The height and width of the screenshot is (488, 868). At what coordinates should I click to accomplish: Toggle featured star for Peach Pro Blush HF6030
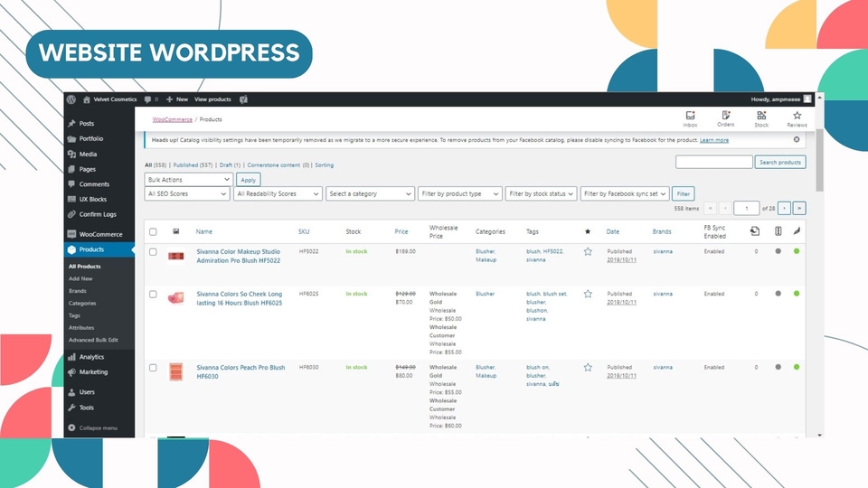click(588, 368)
